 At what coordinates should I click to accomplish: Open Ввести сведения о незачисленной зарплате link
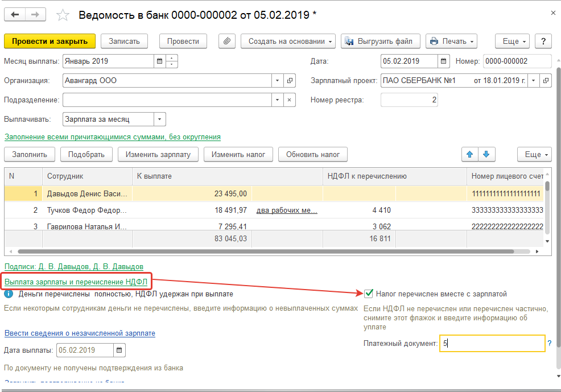80,333
